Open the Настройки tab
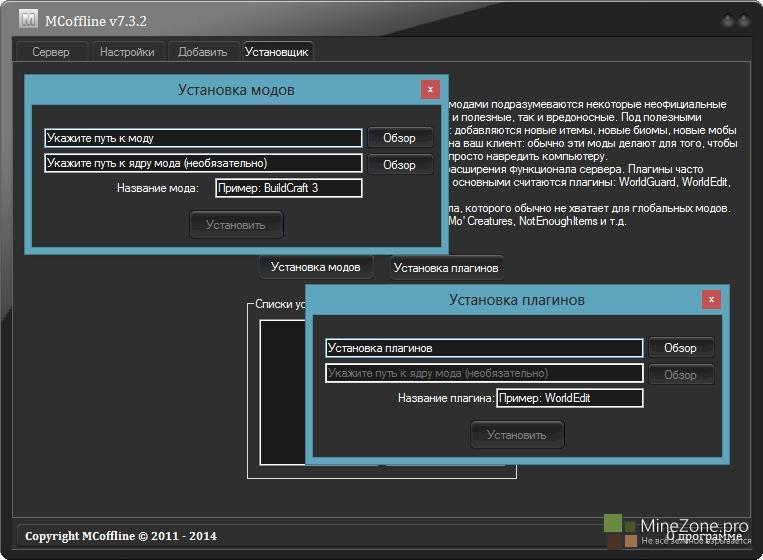Viewport: 763px width, 560px height. (x=127, y=52)
